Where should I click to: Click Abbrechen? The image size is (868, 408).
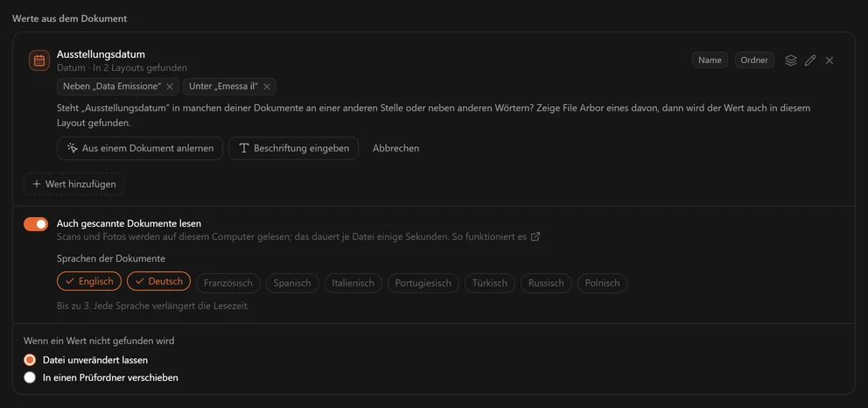[395, 148]
